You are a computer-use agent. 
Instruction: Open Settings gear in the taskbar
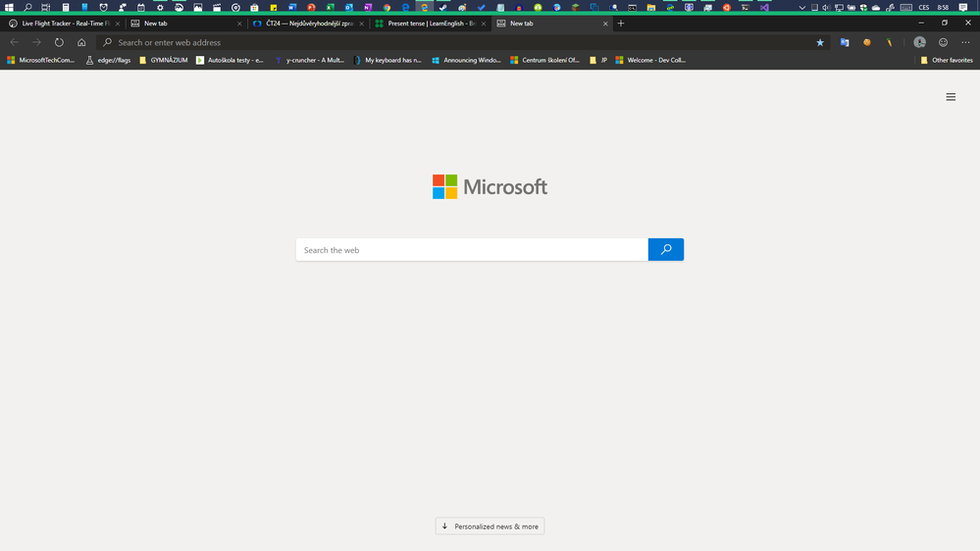pos(160,8)
